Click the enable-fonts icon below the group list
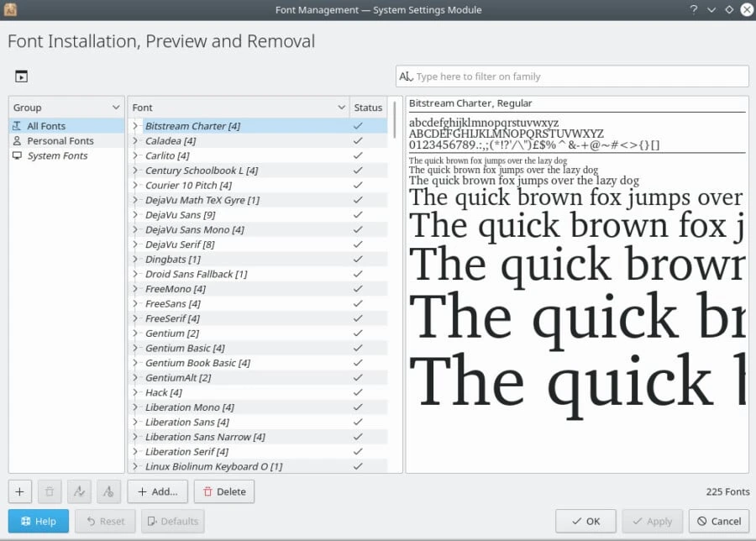Screen dimensions: 756x541 [x=79, y=491]
